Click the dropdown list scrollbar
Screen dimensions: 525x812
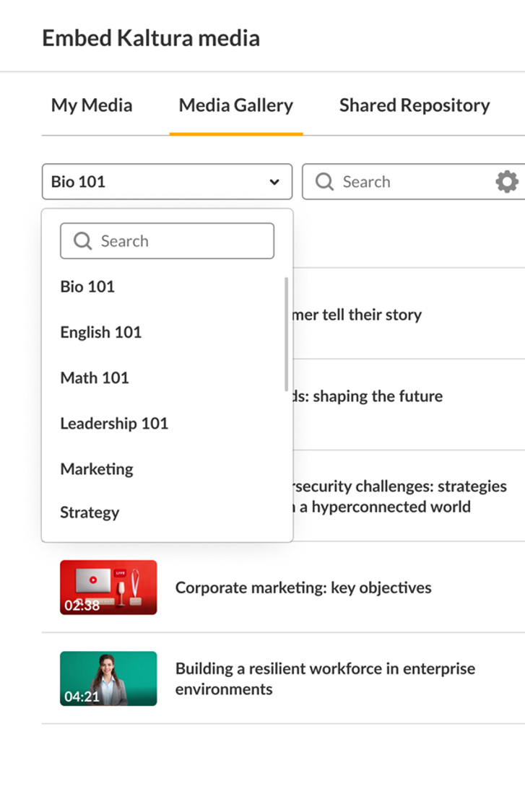pyautogui.click(x=287, y=333)
